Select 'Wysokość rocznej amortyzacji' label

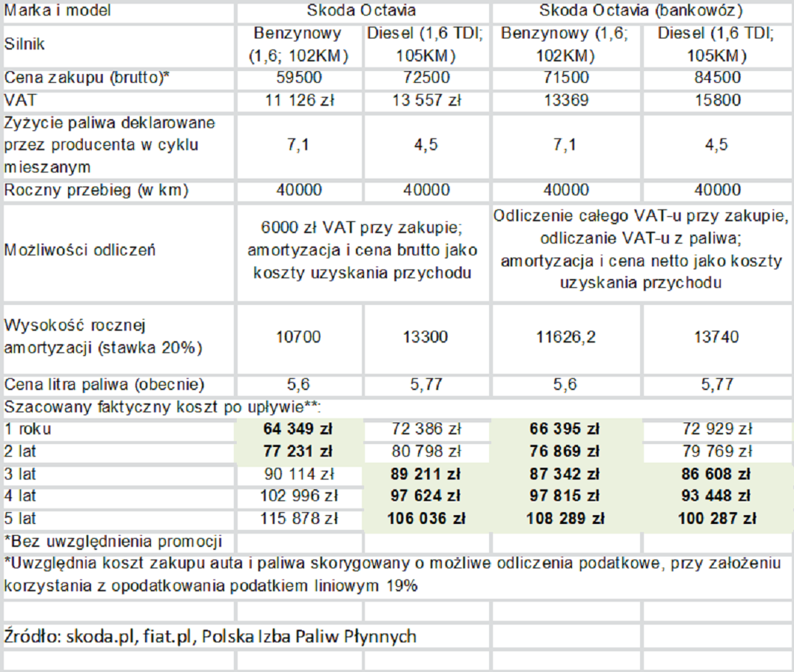tap(104, 337)
